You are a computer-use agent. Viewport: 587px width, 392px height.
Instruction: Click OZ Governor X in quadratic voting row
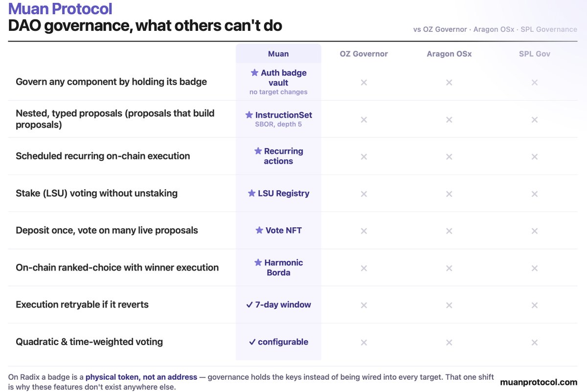364,343
